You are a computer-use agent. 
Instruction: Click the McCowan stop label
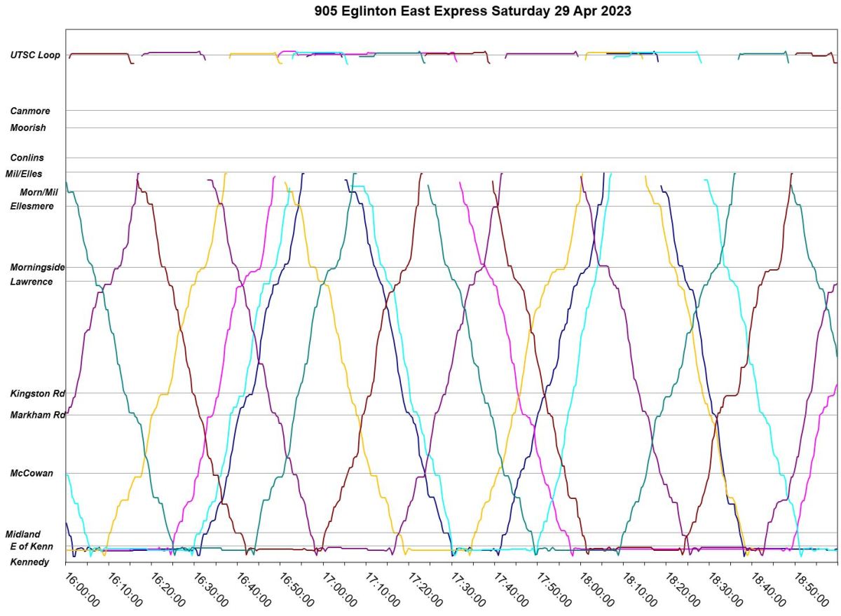coord(32,473)
